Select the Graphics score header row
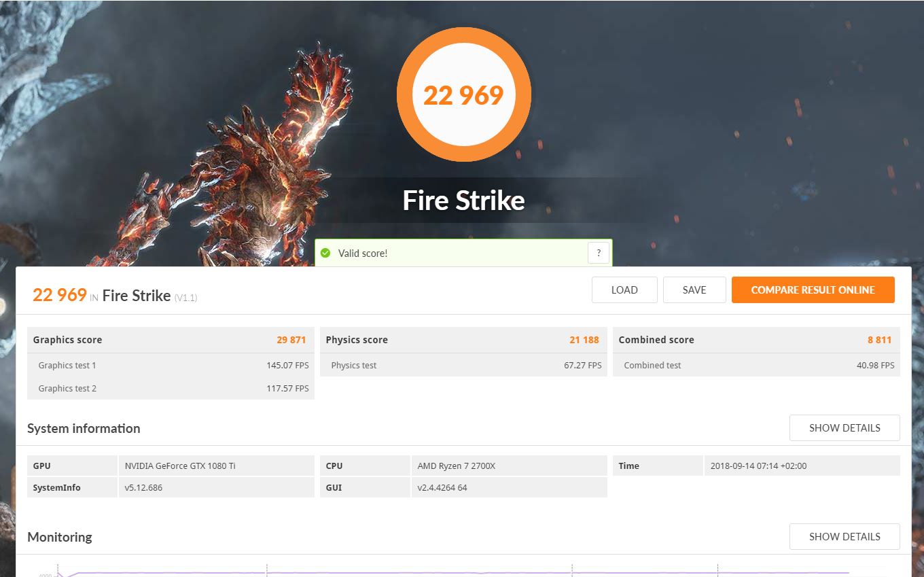 pyautogui.click(x=170, y=340)
